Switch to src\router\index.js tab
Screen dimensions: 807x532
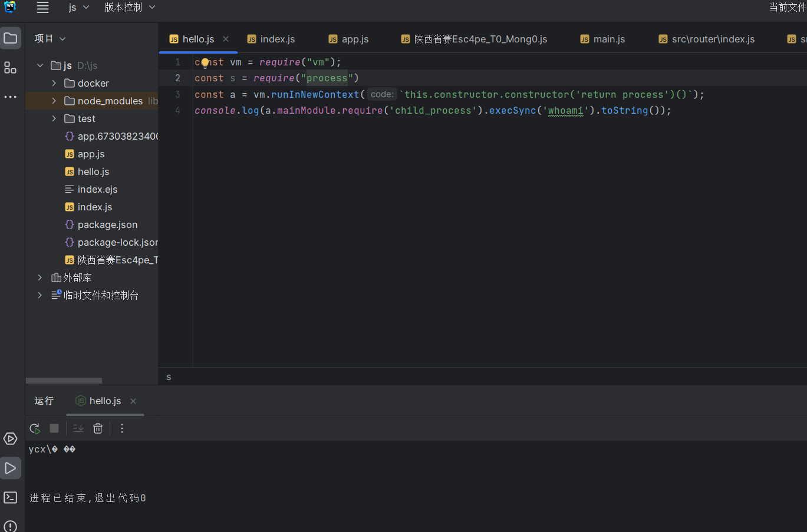tap(706, 39)
